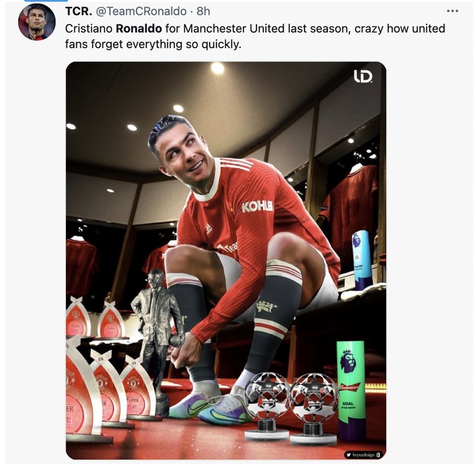Click the bryxndesign Twitter credit badge
The image size is (476, 464).
(x=363, y=454)
